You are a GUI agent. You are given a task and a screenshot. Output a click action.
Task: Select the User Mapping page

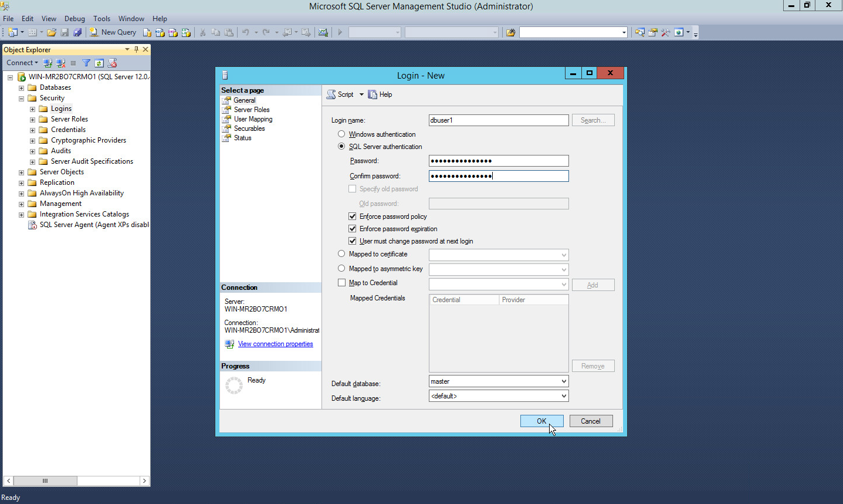[x=253, y=119]
